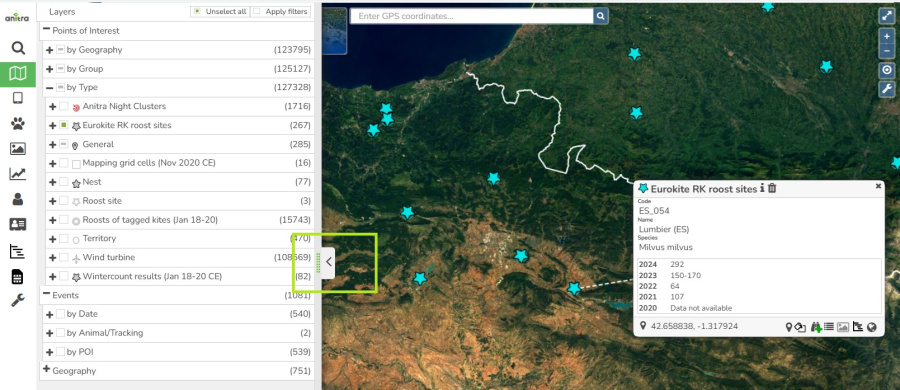Viewport: 900px width, 390px height.
Task: Open the Search section in the sidebar
Action: 18,48
